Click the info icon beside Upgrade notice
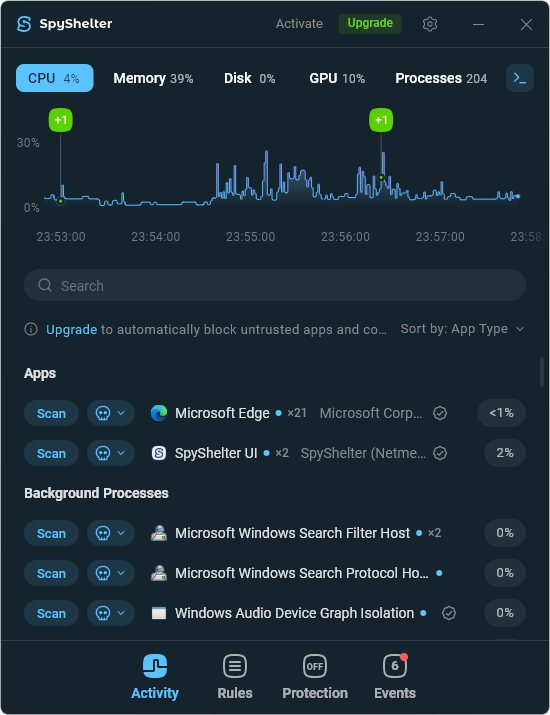 pyautogui.click(x=31, y=329)
